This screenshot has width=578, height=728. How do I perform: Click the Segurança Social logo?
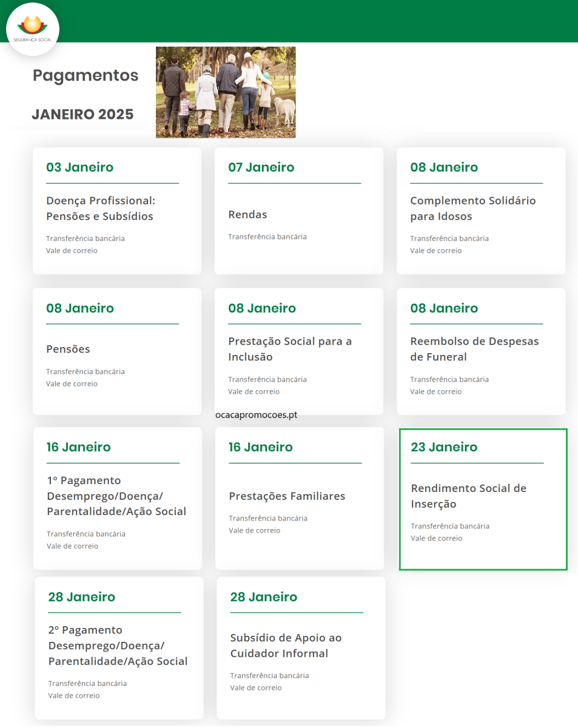[x=33, y=29]
